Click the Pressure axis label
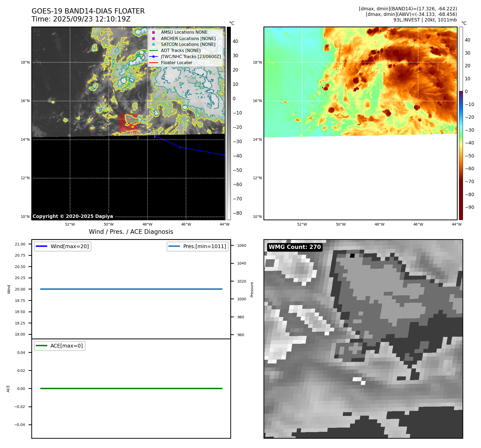Viewport: 481px width, 448px height. (x=252, y=289)
